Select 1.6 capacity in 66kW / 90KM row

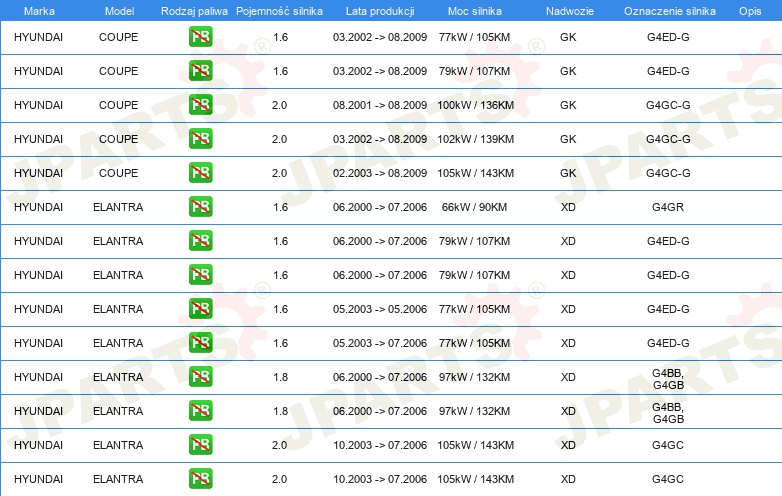[280, 207]
